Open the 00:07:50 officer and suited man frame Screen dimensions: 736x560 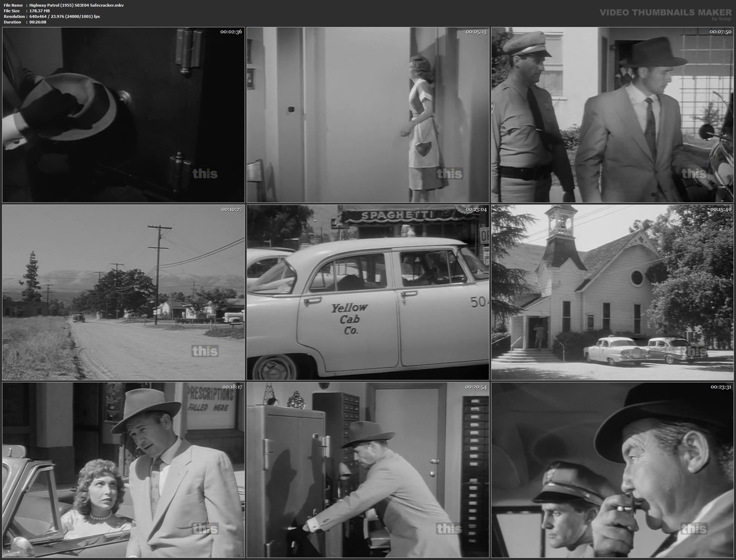(x=612, y=115)
